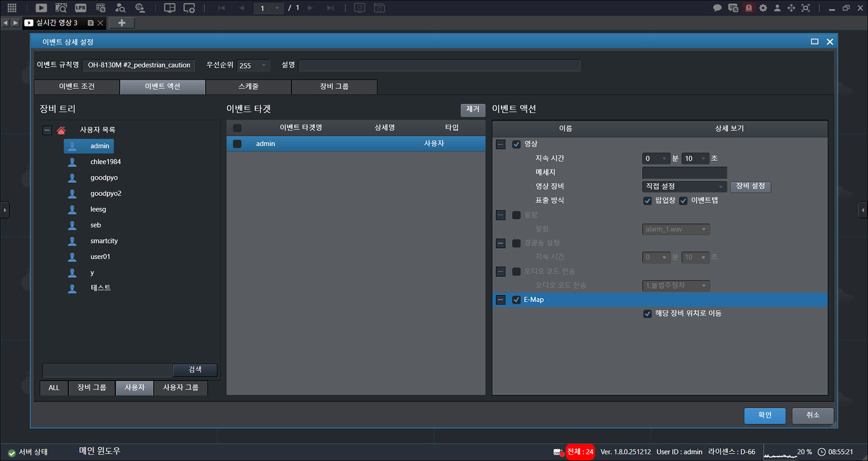Switch to the 이벤트 조건 tab
The image size is (868, 461).
pos(77,87)
